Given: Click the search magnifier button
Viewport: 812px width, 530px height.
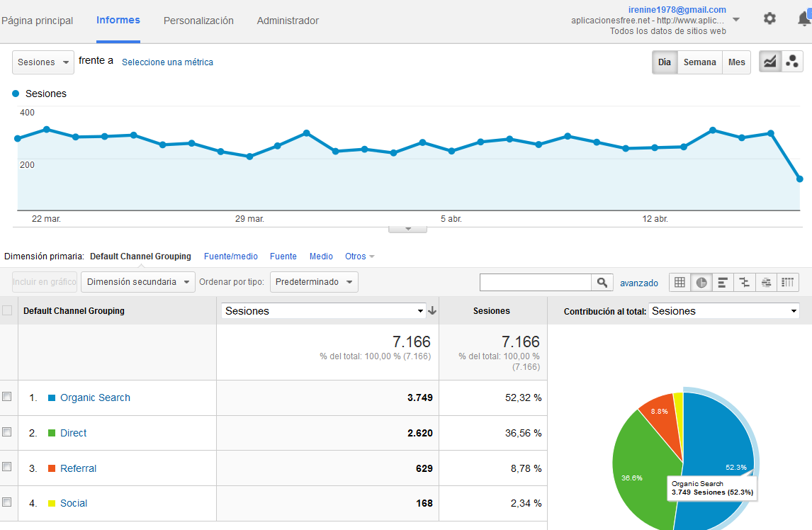Looking at the screenshot, I should 602,282.
